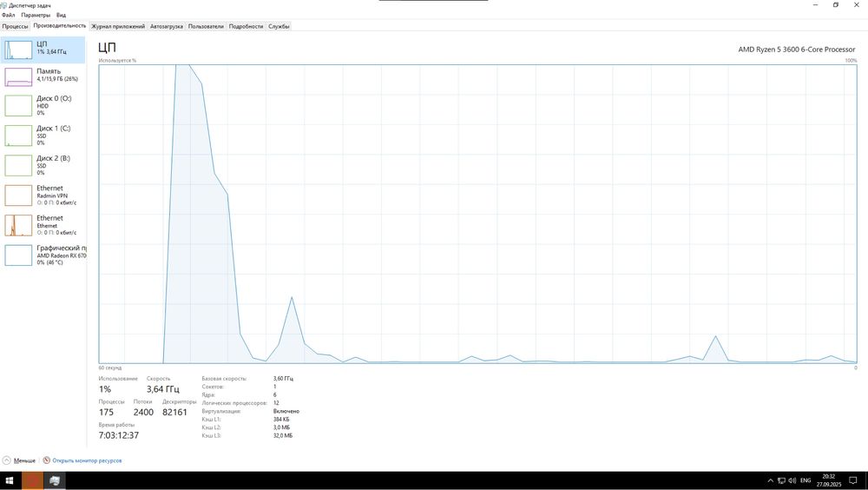Open the volume tray icon
The height and width of the screenshot is (490, 868).
pyautogui.click(x=792, y=480)
